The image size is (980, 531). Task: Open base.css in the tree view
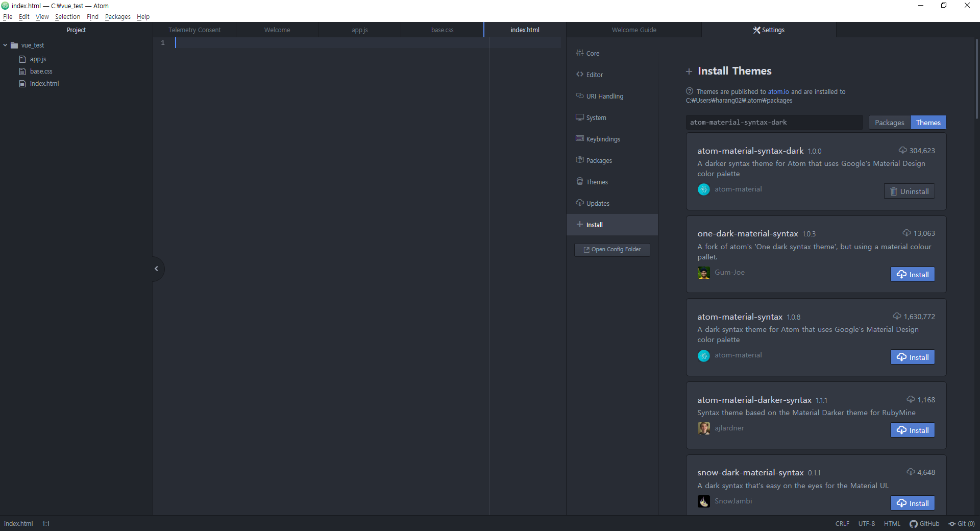(x=41, y=71)
